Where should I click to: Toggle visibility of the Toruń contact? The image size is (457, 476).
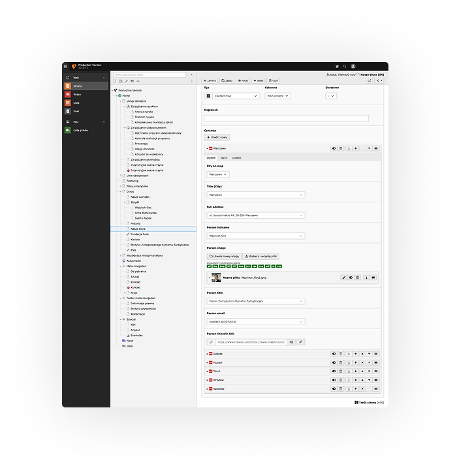click(333, 371)
